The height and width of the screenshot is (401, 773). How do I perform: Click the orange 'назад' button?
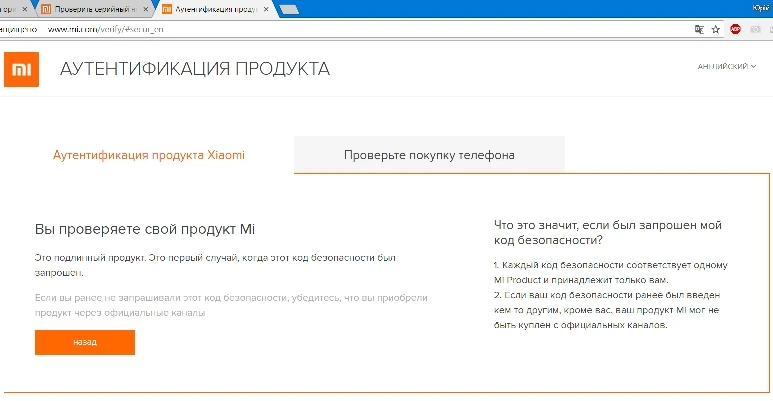tap(85, 342)
